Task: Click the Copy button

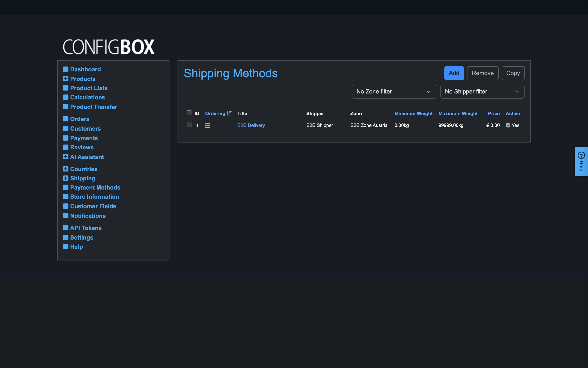Action: [x=513, y=73]
